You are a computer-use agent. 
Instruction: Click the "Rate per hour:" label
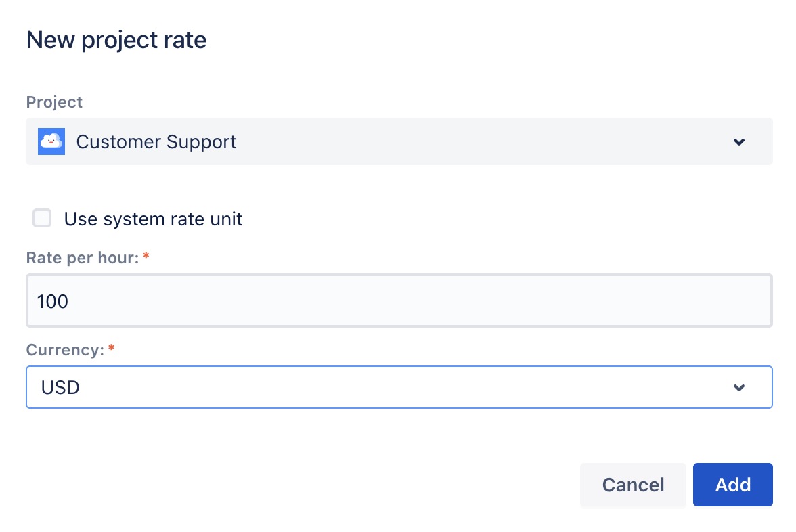click(82, 258)
